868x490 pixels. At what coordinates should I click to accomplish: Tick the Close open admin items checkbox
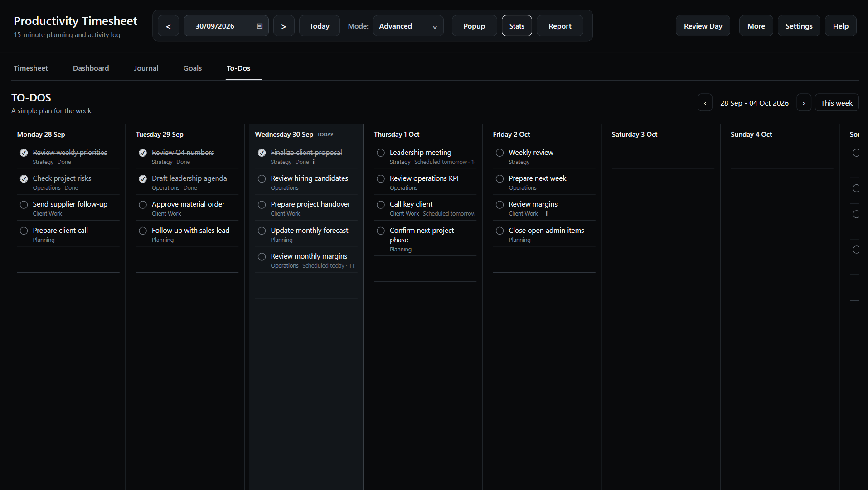point(499,231)
